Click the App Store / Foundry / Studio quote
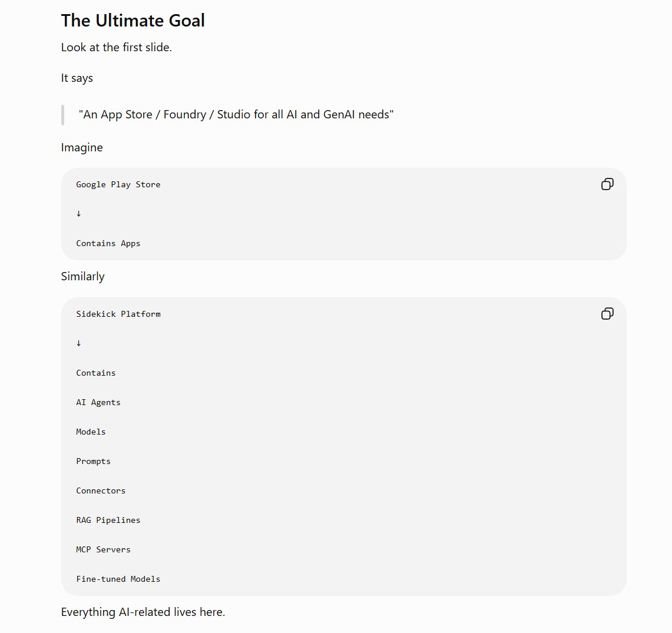The image size is (672, 633). [x=236, y=114]
